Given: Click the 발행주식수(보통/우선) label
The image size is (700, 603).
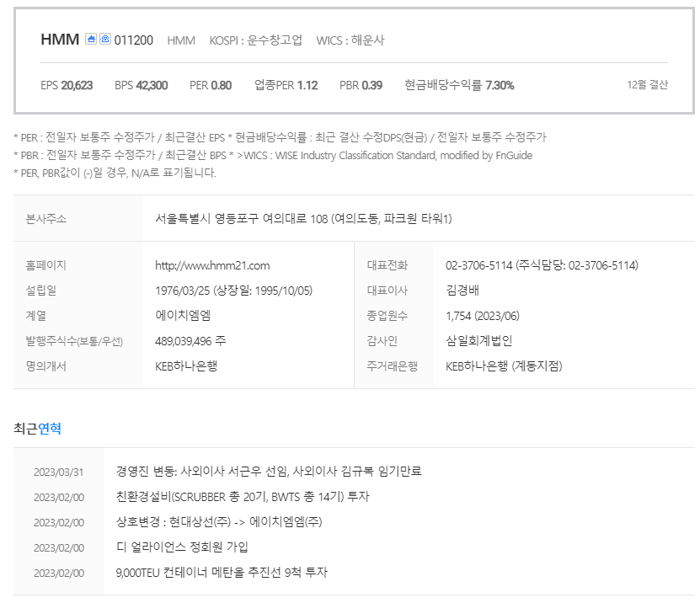Looking at the screenshot, I should click(75, 341).
